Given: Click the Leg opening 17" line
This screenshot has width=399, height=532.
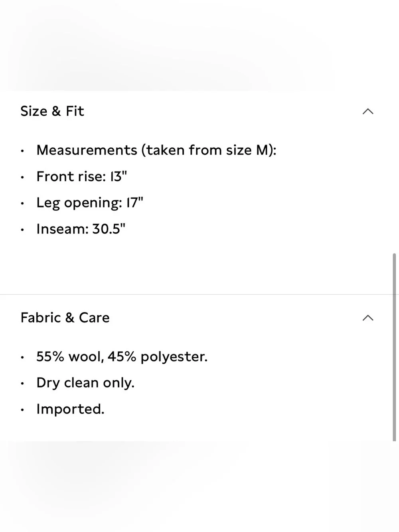Looking at the screenshot, I should pos(90,203).
